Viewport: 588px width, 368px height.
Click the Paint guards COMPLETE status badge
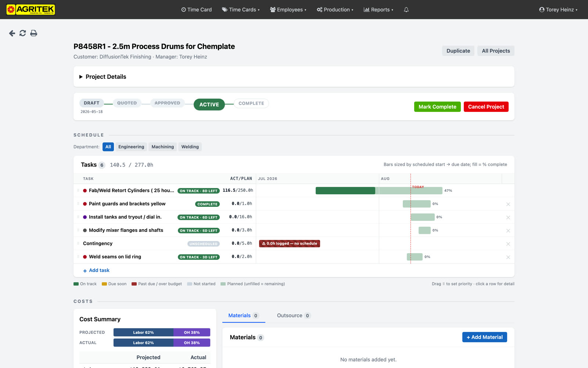pos(207,204)
